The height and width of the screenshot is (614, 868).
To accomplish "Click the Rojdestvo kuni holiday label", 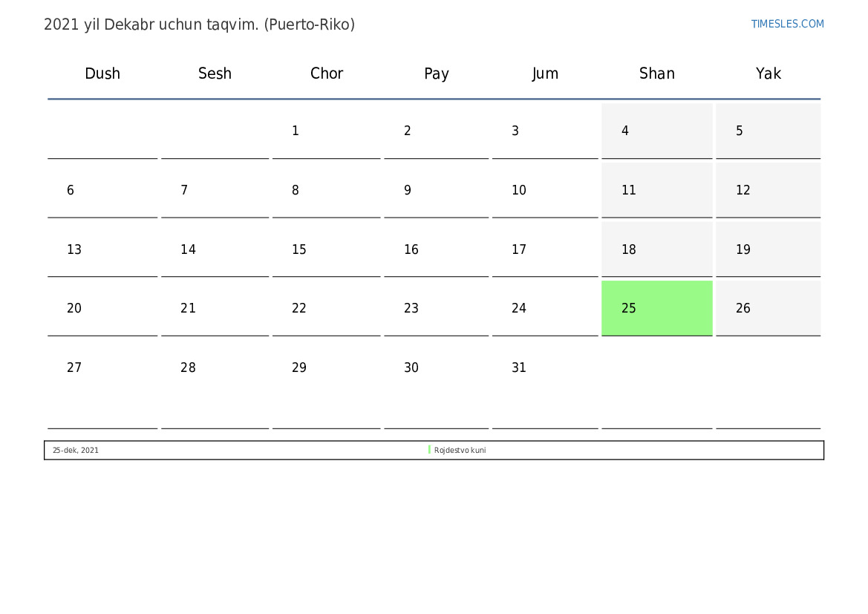I will click(x=460, y=450).
